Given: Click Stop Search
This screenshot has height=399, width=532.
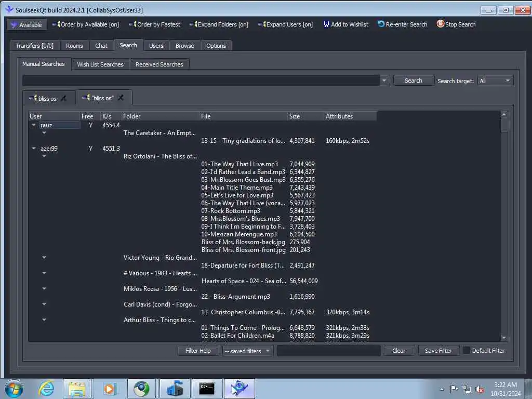Looking at the screenshot, I should click(x=456, y=24).
